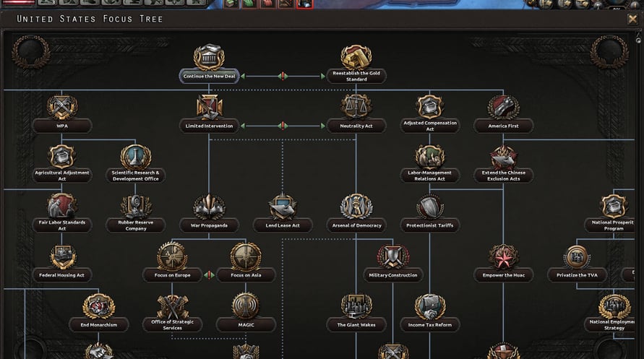
Task: Select Office of Strategic Services icon
Action: [172, 306]
